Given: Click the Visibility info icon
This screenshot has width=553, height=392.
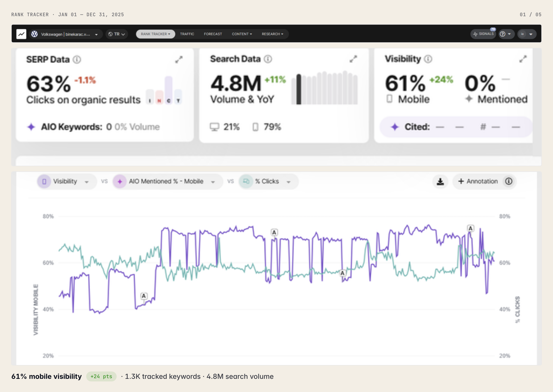Looking at the screenshot, I should coord(428,59).
